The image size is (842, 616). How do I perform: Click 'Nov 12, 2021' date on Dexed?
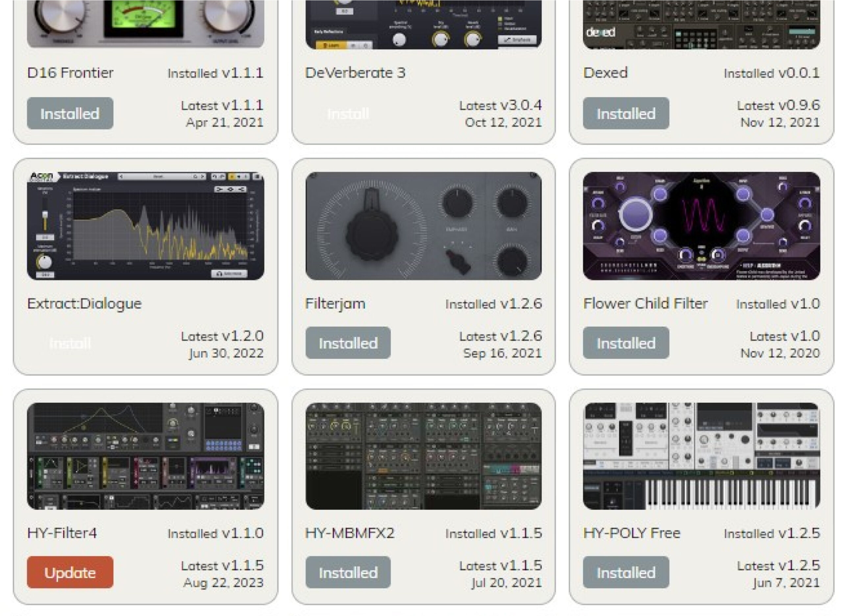pyautogui.click(x=780, y=123)
